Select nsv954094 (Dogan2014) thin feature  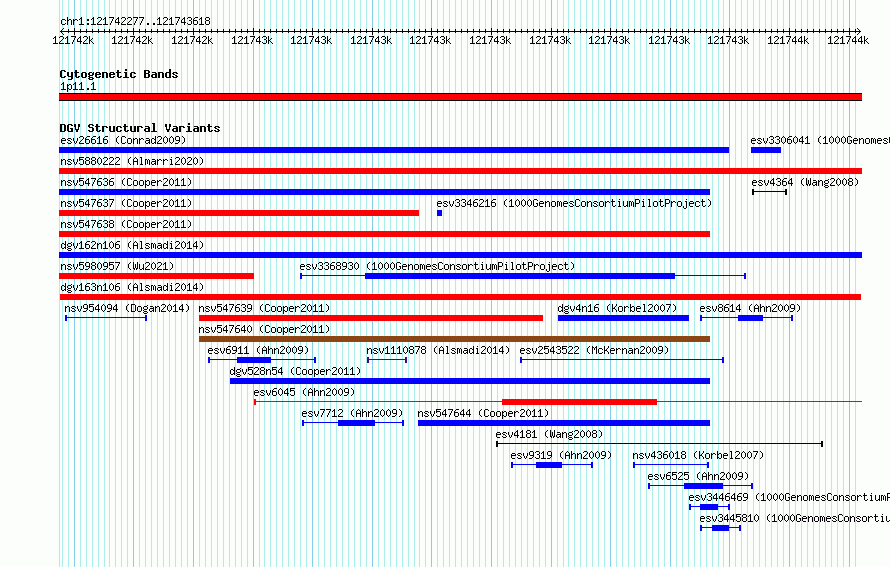click(106, 318)
